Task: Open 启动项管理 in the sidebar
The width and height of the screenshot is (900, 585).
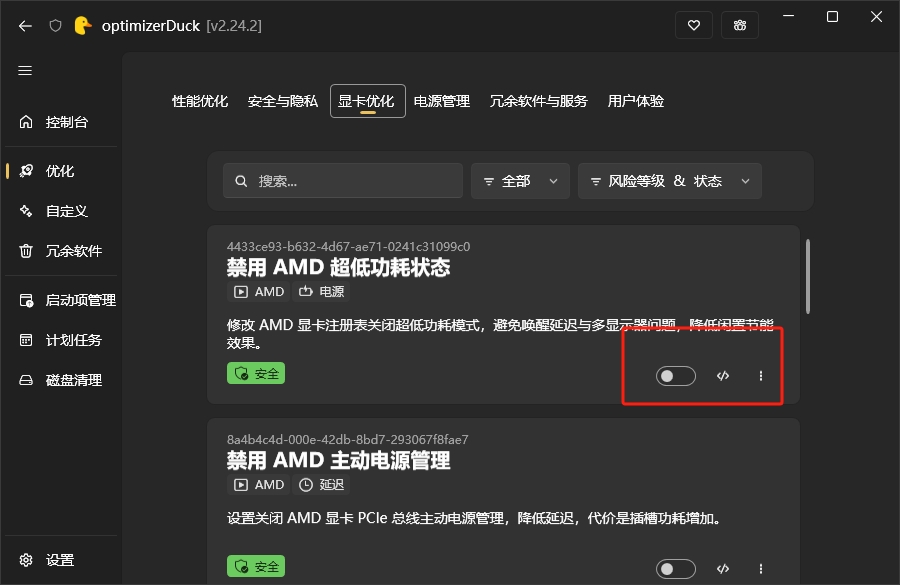Action: [x=61, y=300]
